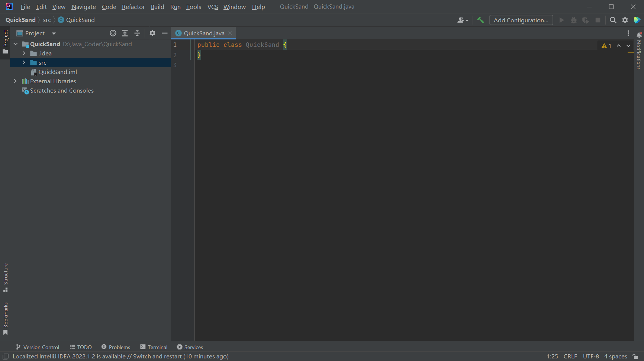Open Search Everywhere magnifier icon
The height and width of the screenshot is (361, 644).
[x=613, y=20]
